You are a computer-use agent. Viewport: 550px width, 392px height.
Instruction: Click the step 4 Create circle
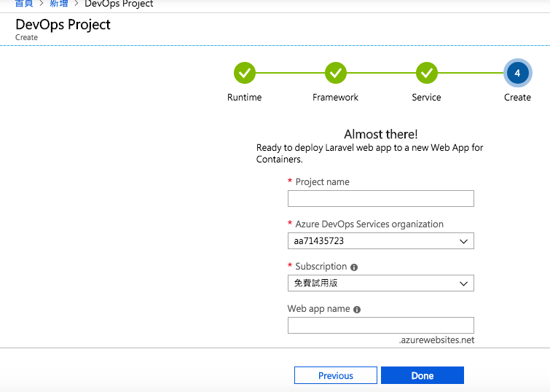click(518, 73)
